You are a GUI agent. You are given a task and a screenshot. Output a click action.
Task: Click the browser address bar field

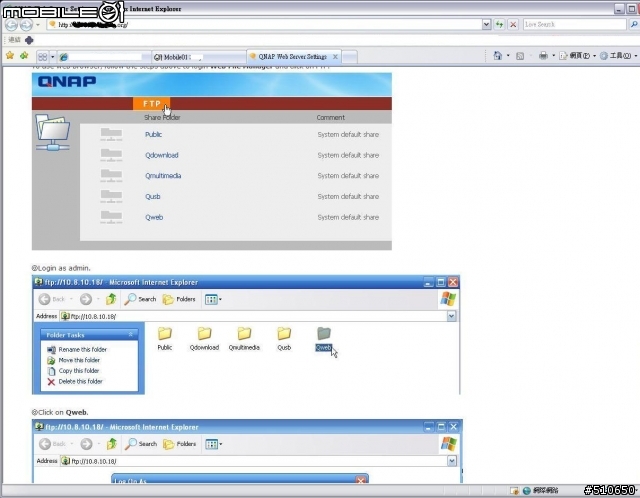click(x=264, y=24)
